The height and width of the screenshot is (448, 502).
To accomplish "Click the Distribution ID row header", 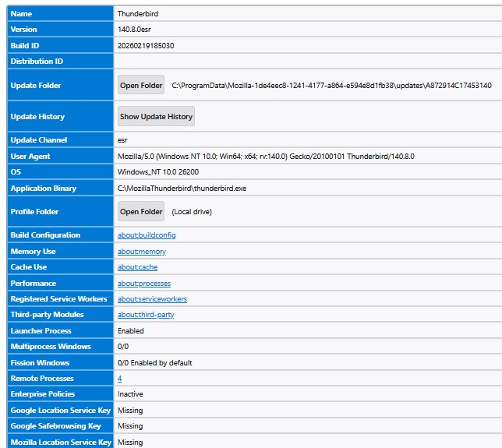I will click(x=60, y=61).
